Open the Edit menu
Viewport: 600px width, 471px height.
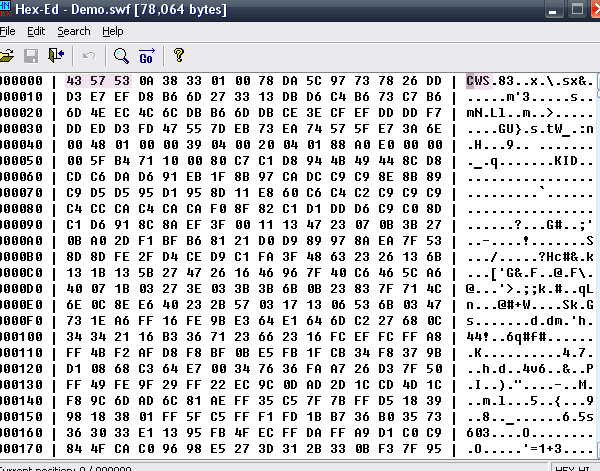coord(36,32)
